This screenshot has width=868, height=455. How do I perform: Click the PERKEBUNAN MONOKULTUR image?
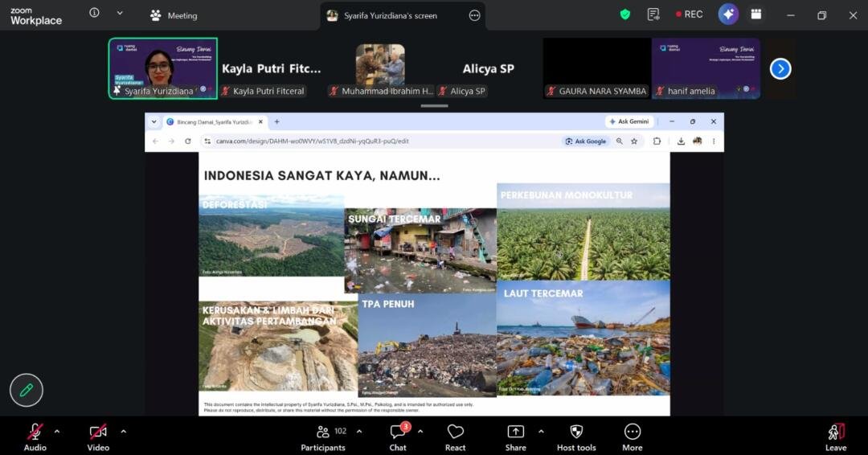(583, 232)
